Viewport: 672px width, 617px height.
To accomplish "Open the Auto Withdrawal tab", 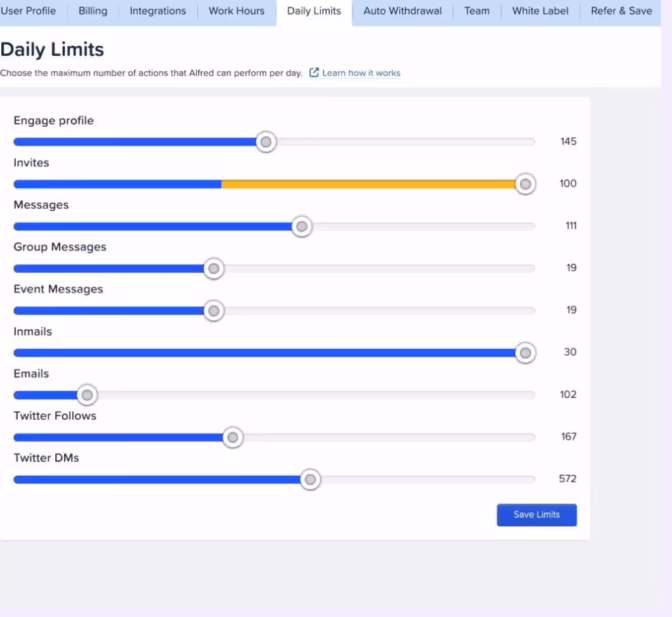I will 402,11.
